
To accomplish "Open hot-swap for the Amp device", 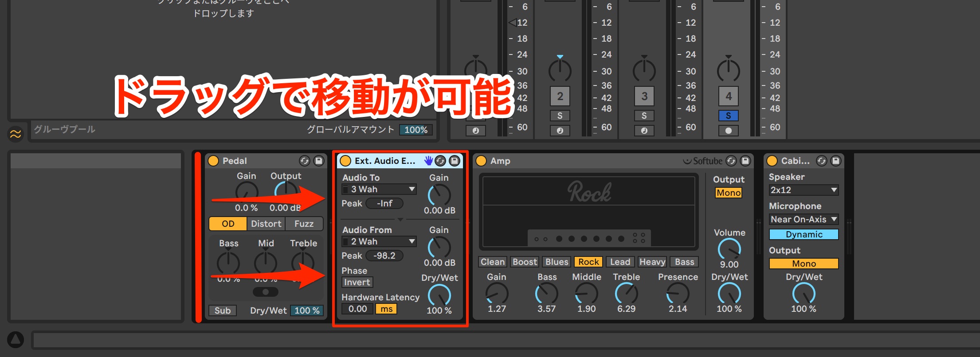I will (731, 161).
